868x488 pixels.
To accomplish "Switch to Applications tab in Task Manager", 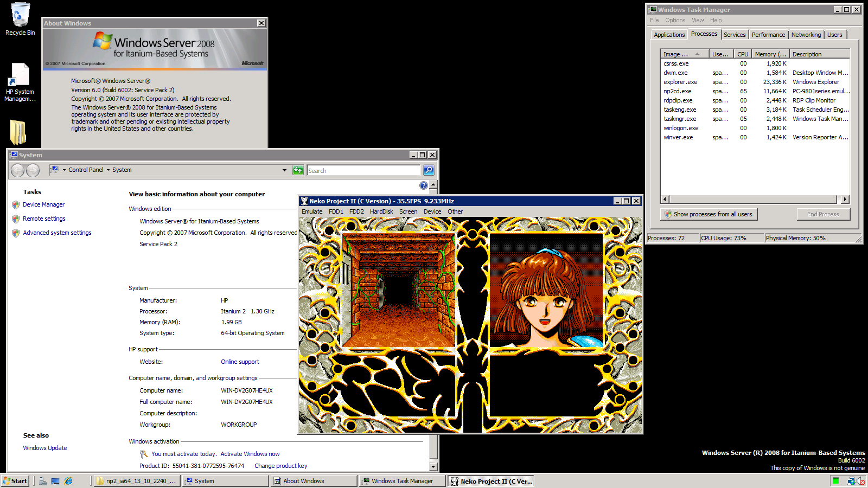I will [x=669, y=35].
